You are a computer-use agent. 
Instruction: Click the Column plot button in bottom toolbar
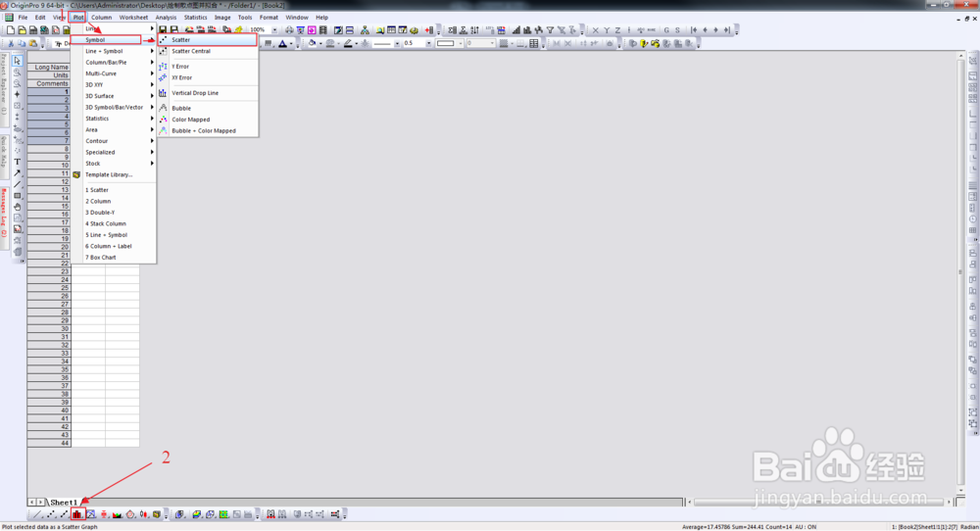77,514
